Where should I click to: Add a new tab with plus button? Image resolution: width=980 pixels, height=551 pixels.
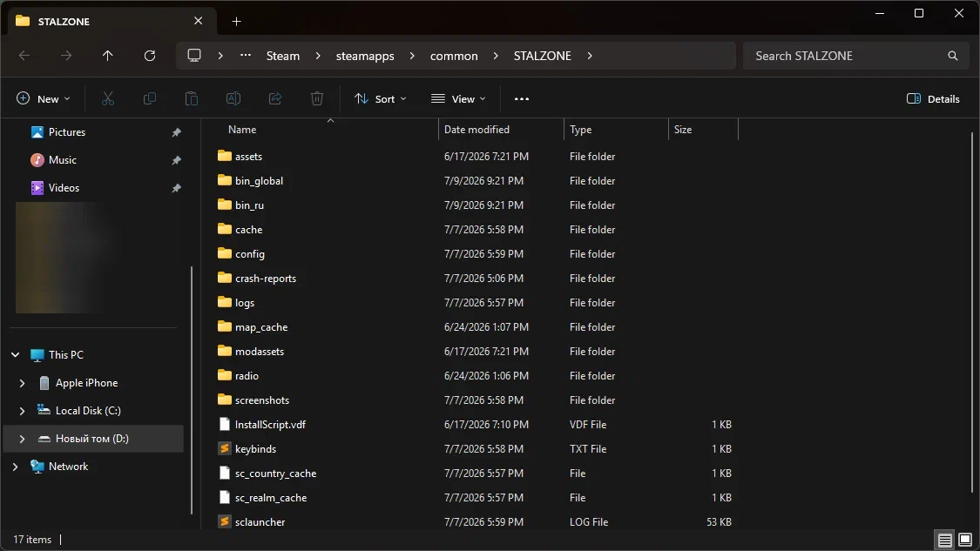tap(236, 21)
